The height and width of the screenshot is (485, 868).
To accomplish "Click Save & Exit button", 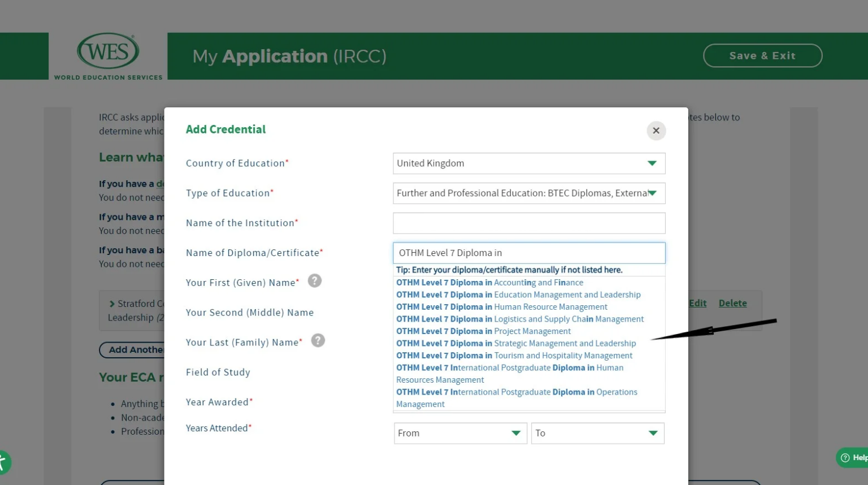I will [762, 55].
